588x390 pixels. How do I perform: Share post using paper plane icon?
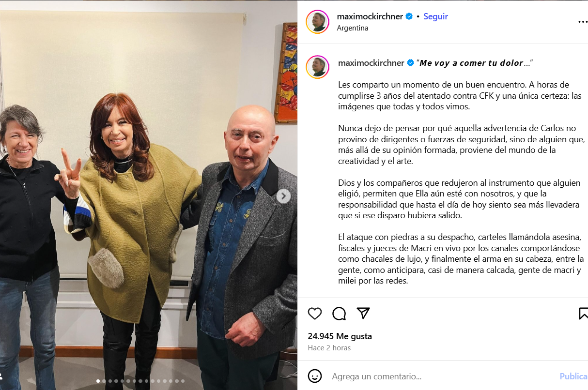[x=363, y=313]
